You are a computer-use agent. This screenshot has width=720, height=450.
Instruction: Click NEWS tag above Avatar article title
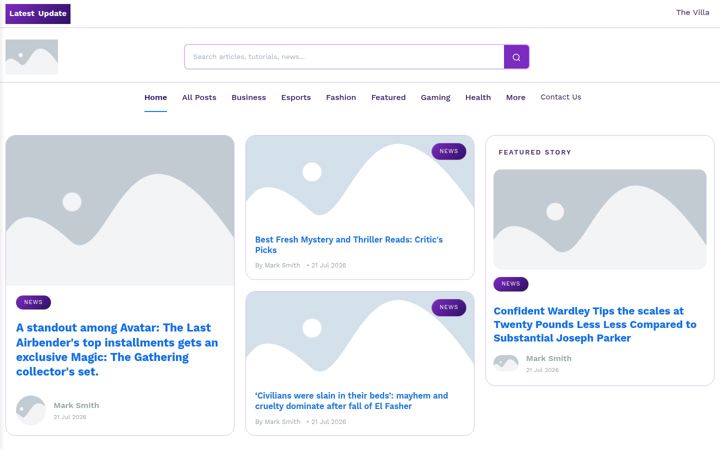click(33, 302)
